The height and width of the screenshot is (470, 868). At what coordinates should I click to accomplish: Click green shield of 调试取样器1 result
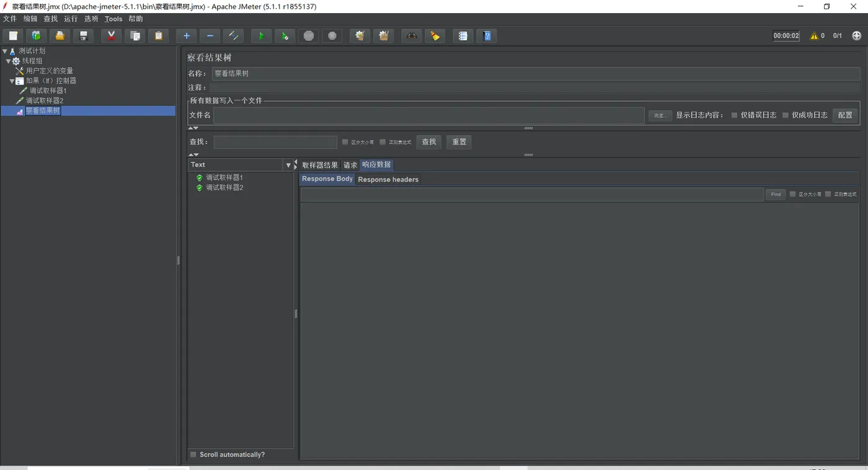pyautogui.click(x=199, y=177)
